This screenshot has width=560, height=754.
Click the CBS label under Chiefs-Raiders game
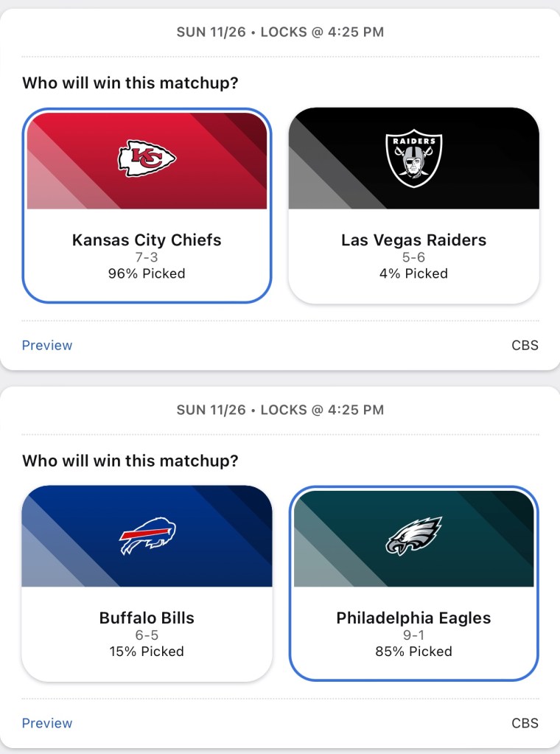pos(525,345)
